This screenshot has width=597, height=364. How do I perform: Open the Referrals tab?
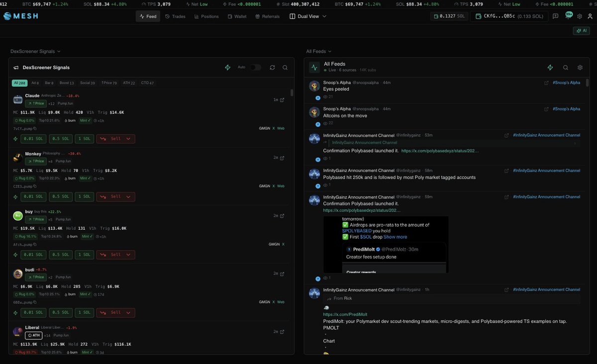[268, 16]
